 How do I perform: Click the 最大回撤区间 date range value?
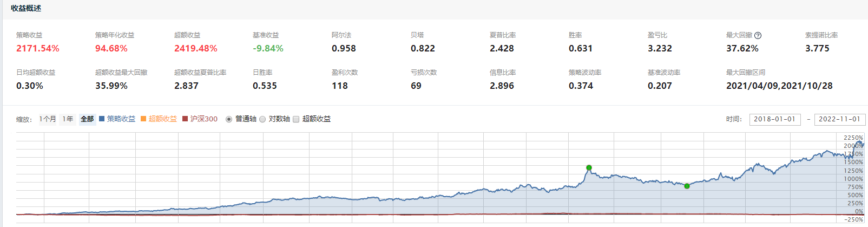point(779,86)
